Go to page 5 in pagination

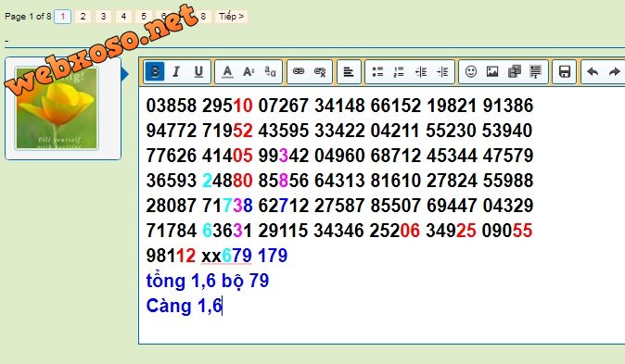click(144, 17)
